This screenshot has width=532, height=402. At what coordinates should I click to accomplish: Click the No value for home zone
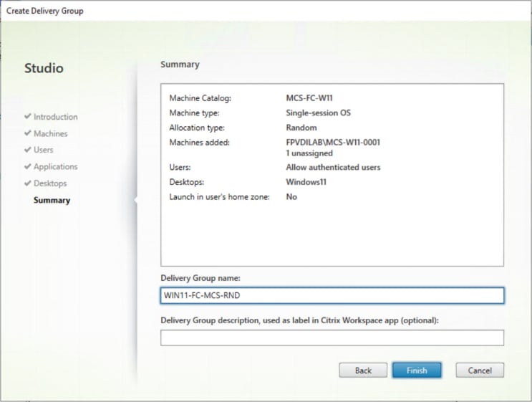[x=291, y=197]
